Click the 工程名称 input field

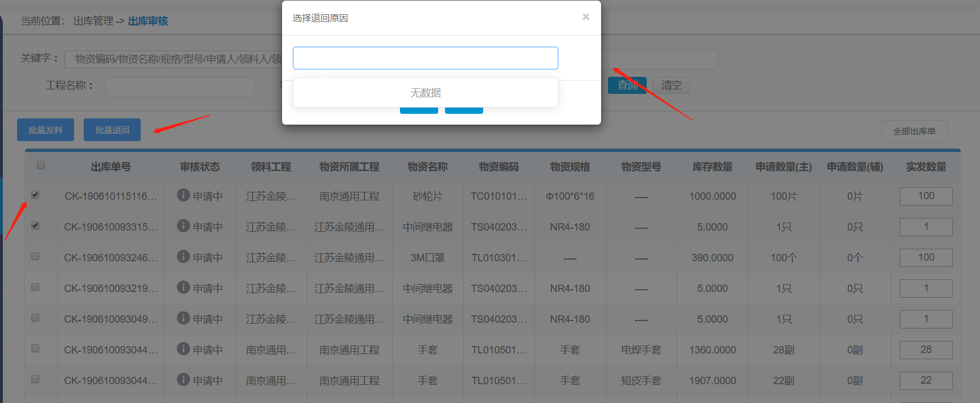tap(179, 87)
